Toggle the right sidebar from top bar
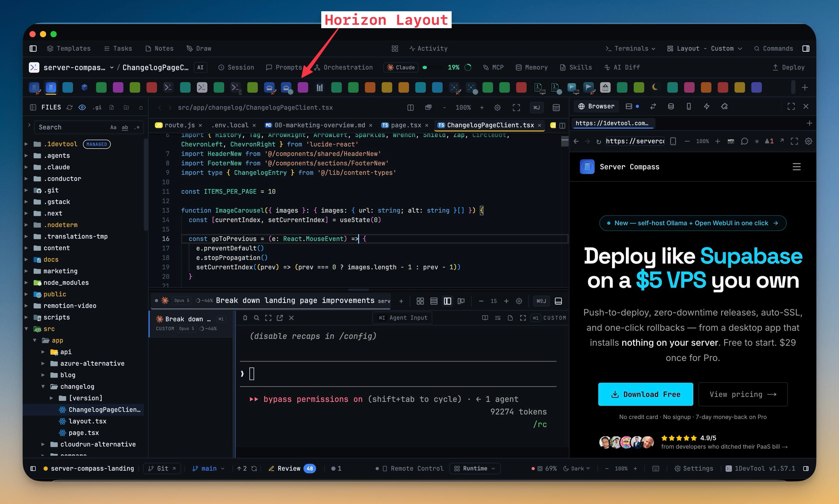 pos(806,49)
